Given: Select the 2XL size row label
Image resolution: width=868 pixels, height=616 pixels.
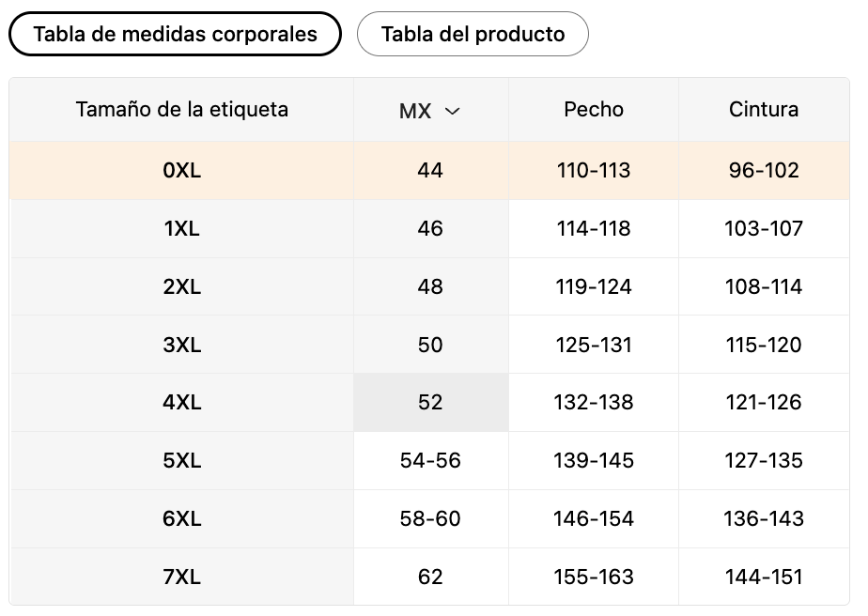Looking at the screenshot, I should [181, 286].
